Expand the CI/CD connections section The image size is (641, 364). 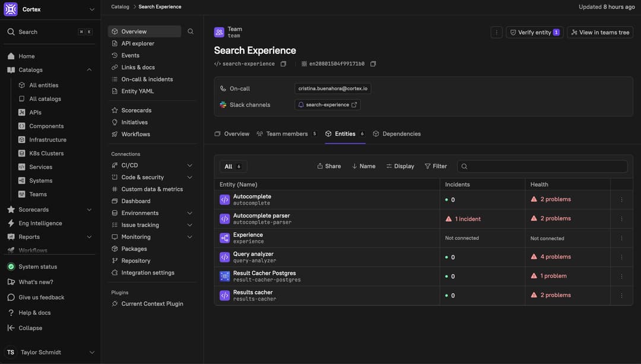(x=189, y=164)
